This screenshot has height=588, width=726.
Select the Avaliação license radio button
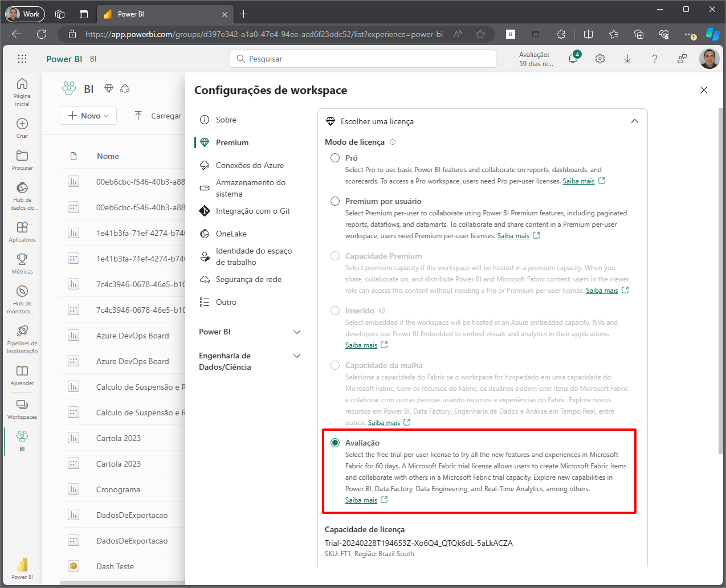tap(335, 443)
